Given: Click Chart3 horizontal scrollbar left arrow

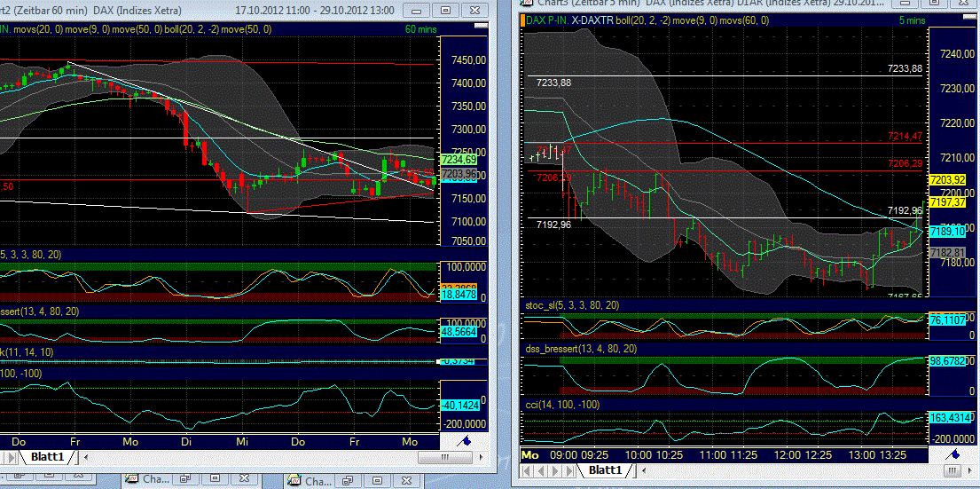Looking at the screenshot, I should pyautogui.click(x=644, y=470).
